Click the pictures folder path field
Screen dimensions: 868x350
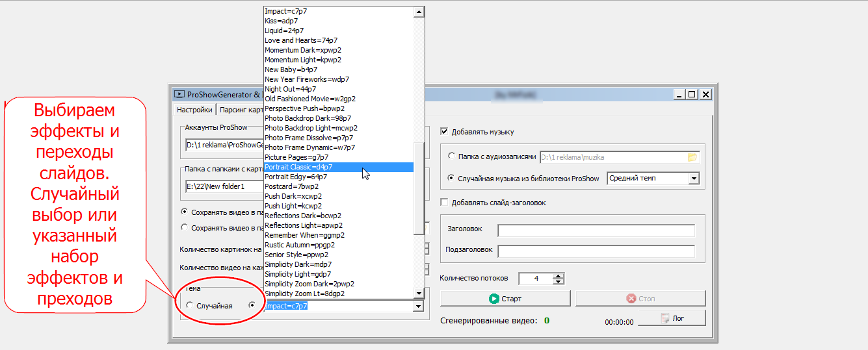click(224, 187)
